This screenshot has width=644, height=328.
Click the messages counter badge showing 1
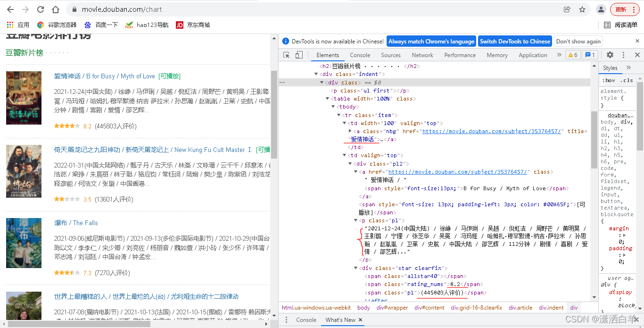click(591, 55)
